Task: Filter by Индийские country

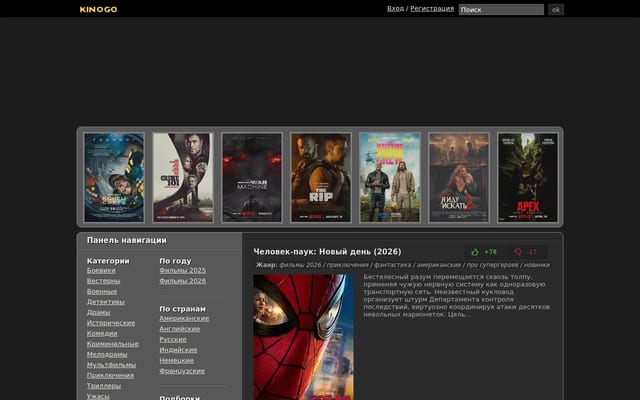Action: (178, 350)
